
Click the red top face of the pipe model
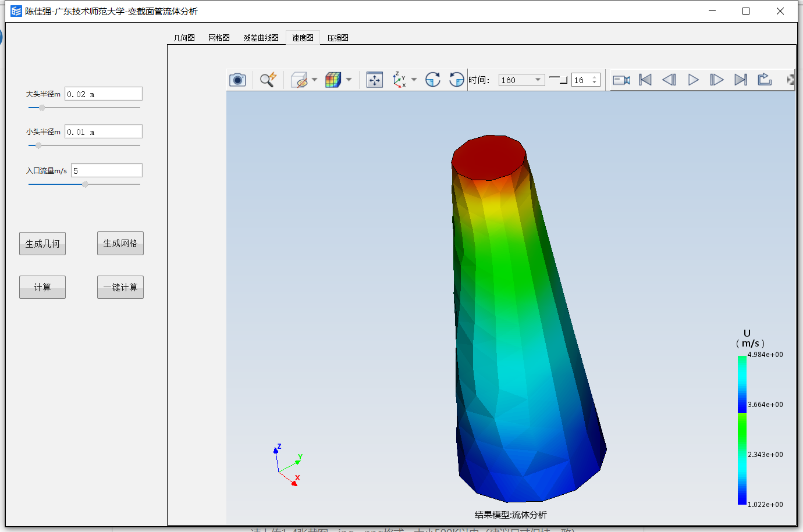[489, 158]
